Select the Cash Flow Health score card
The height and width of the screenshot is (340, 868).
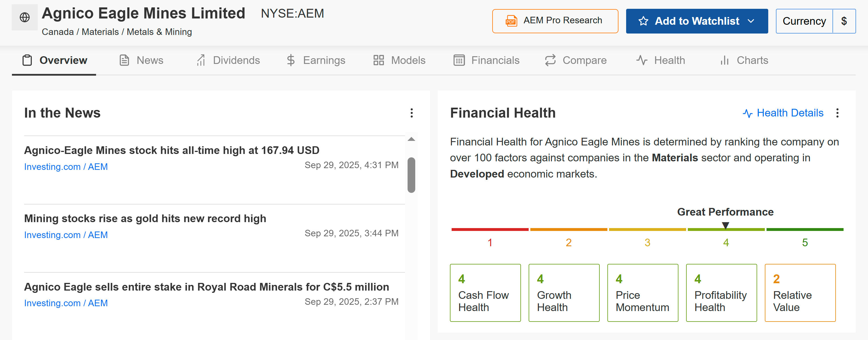[x=485, y=293]
